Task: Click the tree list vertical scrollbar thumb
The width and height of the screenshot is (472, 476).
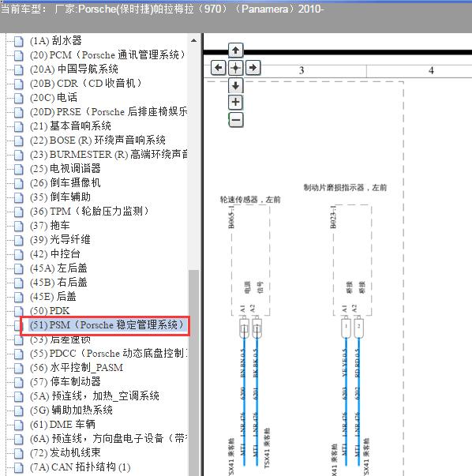Action: [x=193, y=373]
